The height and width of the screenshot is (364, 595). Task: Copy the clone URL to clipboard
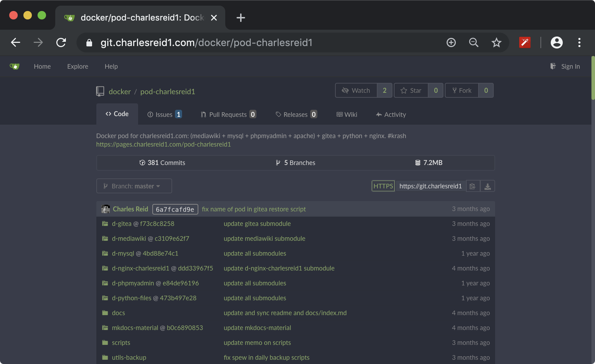(x=473, y=186)
